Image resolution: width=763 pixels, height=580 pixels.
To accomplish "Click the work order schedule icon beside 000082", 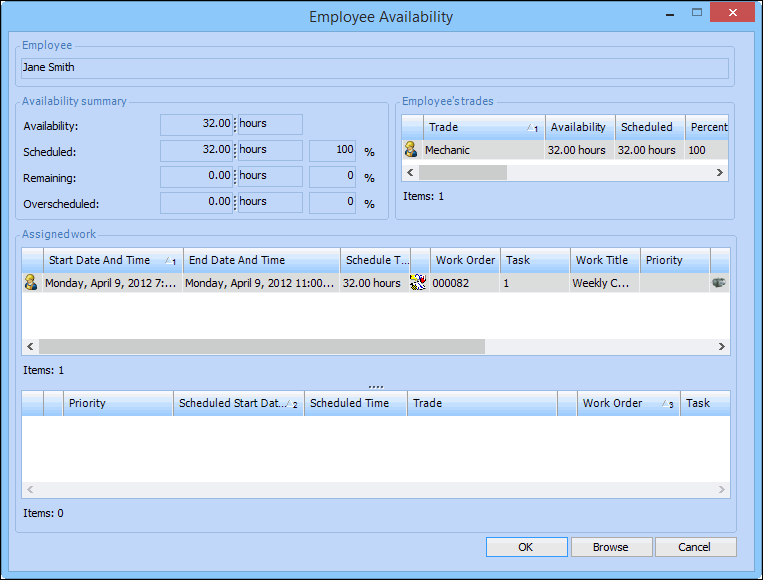I will (418, 282).
